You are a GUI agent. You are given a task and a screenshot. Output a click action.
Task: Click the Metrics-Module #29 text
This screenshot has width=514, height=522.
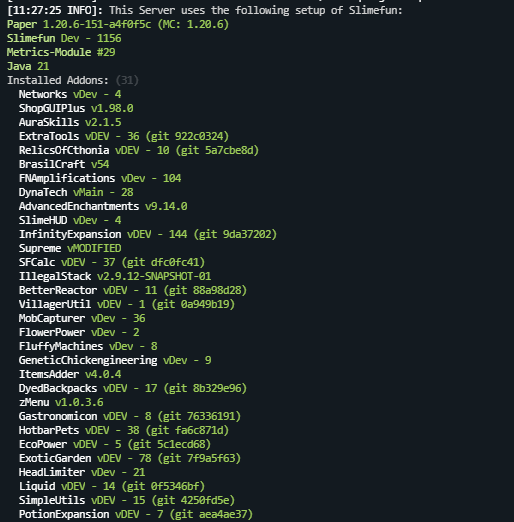point(61,52)
